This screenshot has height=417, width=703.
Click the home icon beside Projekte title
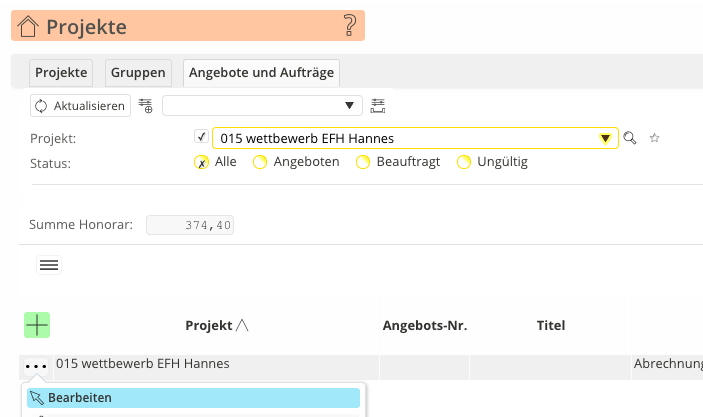click(x=28, y=26)
